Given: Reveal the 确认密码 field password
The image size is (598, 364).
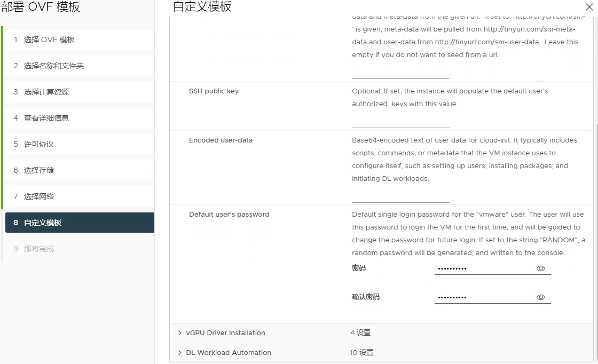Looking at the screenshot, I should (540, 297).
